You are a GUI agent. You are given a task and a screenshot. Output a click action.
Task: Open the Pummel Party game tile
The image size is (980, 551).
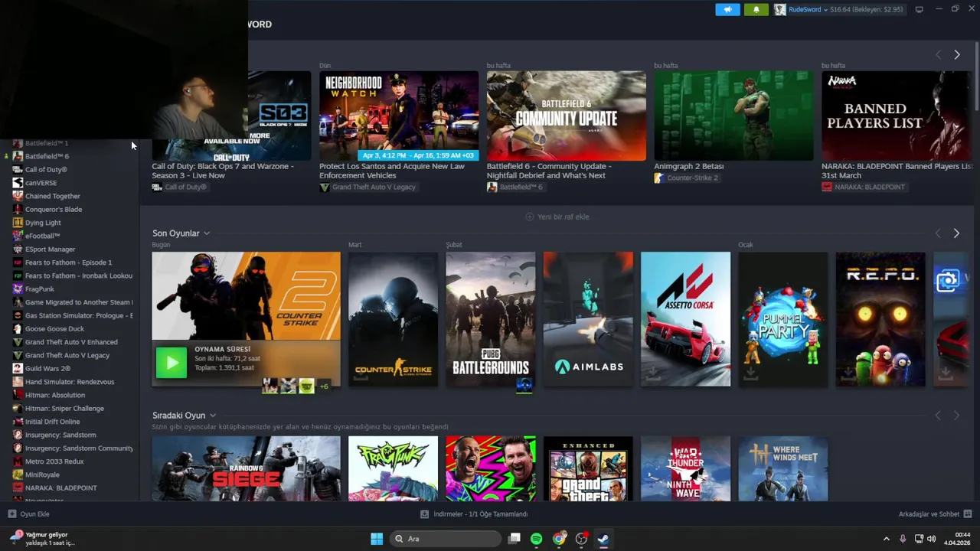(782, 319)
